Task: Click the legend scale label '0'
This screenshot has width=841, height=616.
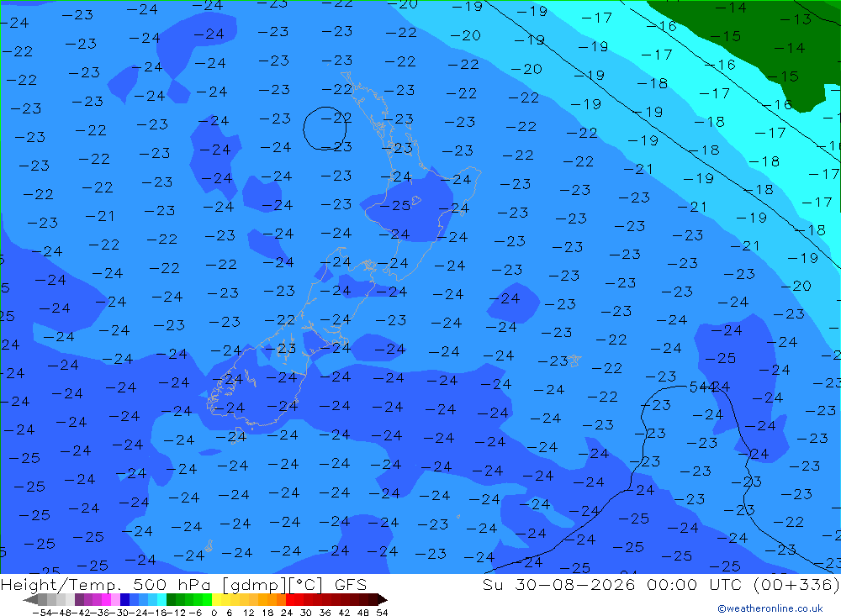Action: coord(214,613)
